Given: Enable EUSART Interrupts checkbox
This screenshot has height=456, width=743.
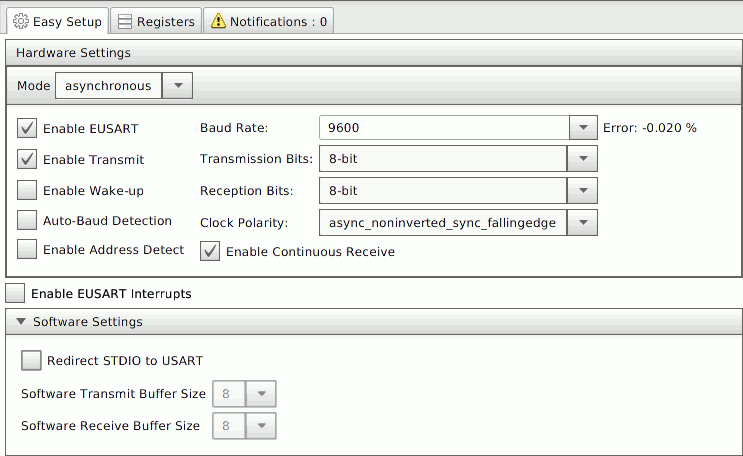Looking at the screenshot, I should 15,293.
